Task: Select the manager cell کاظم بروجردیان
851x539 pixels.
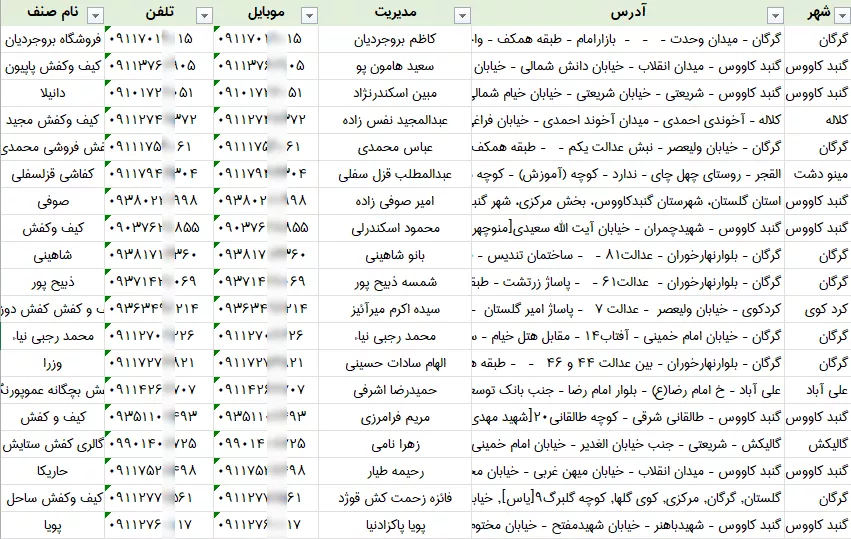Action: point(395,39)
